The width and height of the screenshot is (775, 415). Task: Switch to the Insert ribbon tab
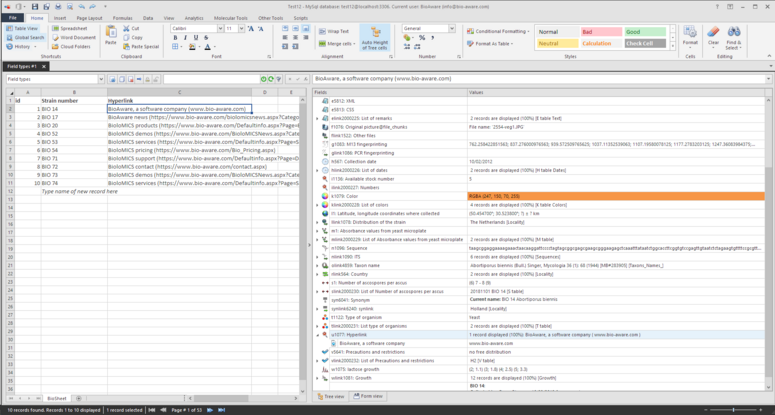pyautogui.click(x=60, y=18)
